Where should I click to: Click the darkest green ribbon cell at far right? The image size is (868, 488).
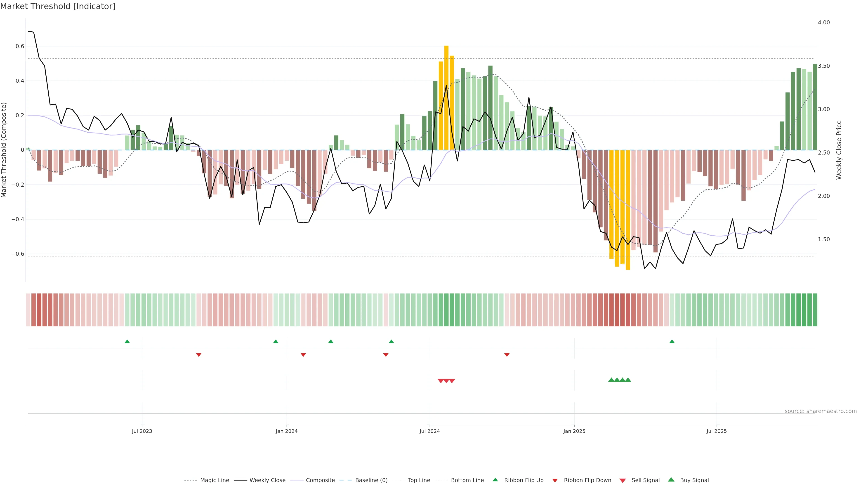[x=815, y=310]
